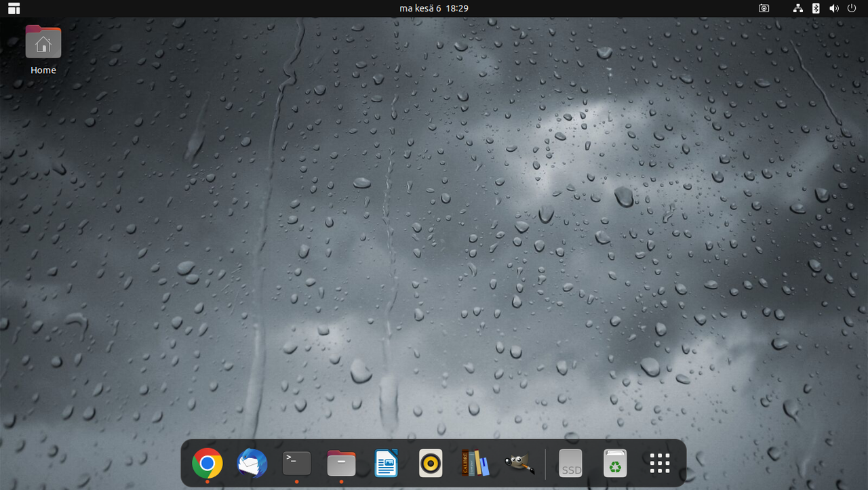Open the volume slider via the speaker icon
This screenshot has height=490, width=868.
click(833, 9)
